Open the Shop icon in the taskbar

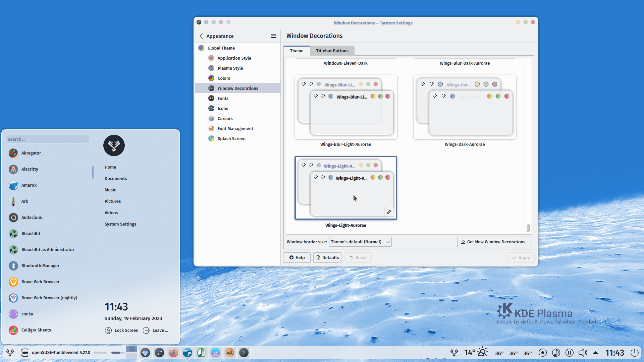(216, 353)
